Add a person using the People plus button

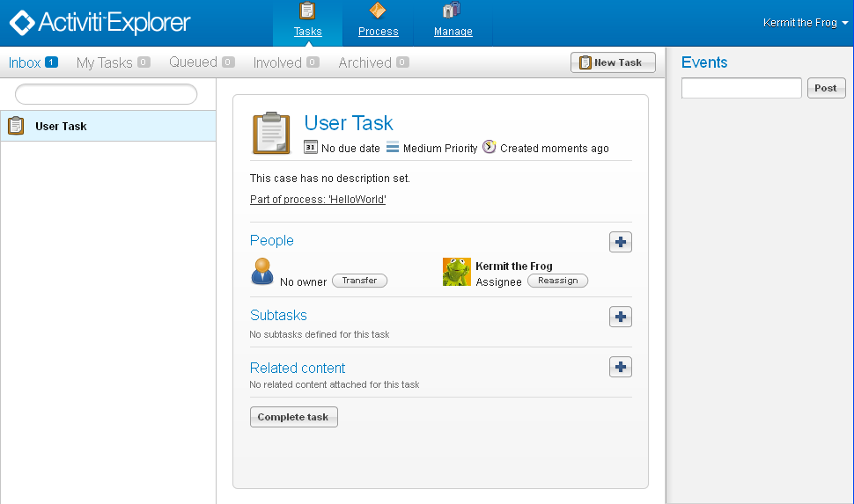point(621,242)
